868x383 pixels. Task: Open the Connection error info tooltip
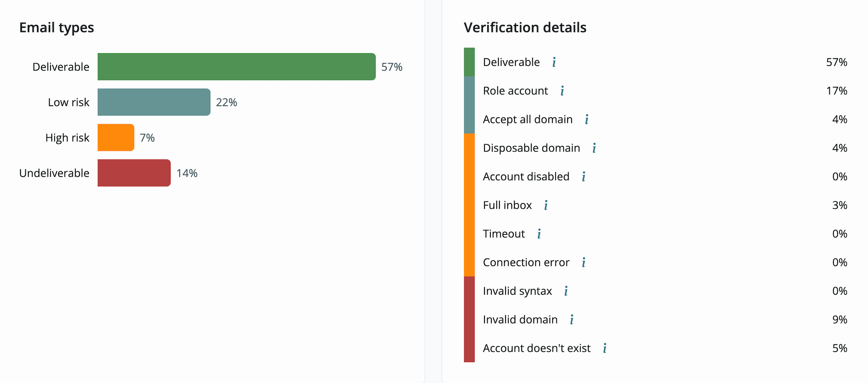coord(584,262)
